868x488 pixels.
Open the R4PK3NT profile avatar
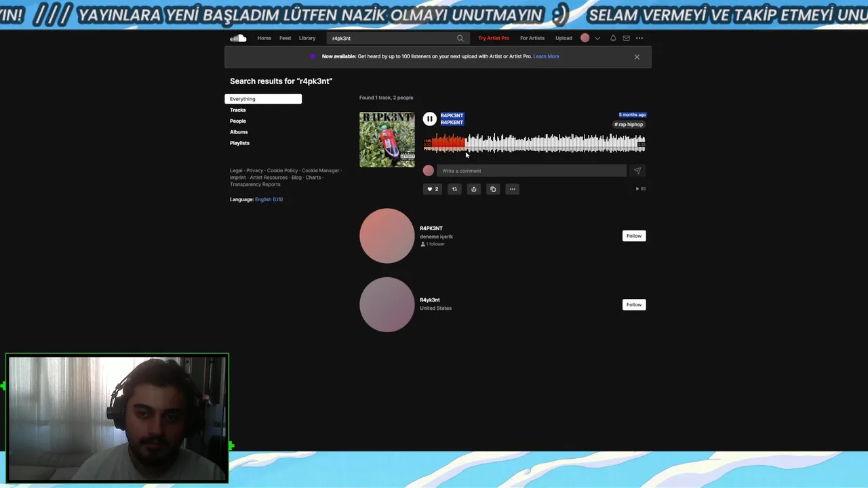pos(387,236)
